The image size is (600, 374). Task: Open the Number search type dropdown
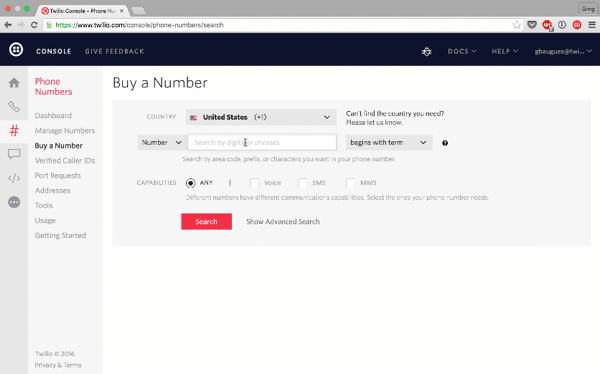(162, 142)
